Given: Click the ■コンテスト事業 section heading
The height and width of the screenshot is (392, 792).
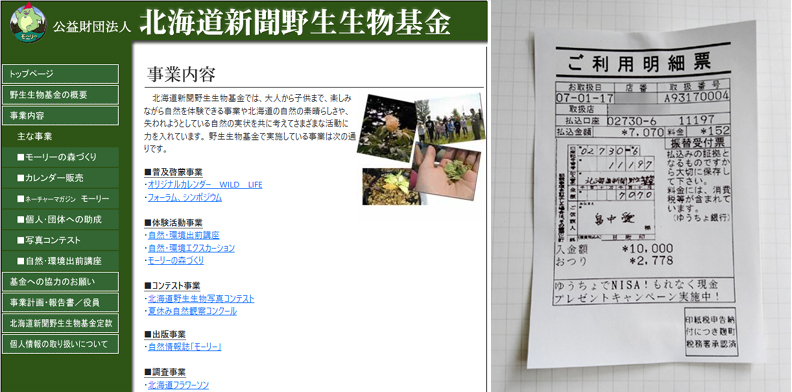Looking at the screenshot, I should tap(172, 286).
